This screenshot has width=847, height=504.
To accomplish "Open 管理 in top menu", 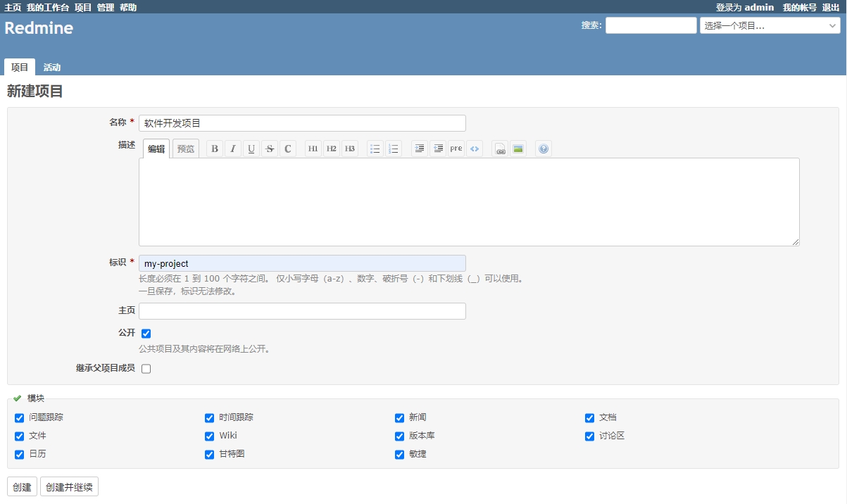I will [x=106, y=7].
